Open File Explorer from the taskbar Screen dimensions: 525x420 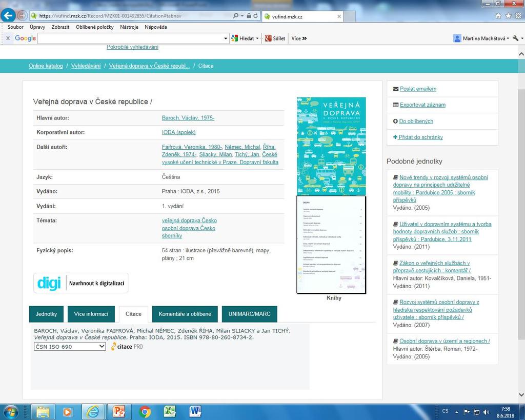[x=43, y=412]
